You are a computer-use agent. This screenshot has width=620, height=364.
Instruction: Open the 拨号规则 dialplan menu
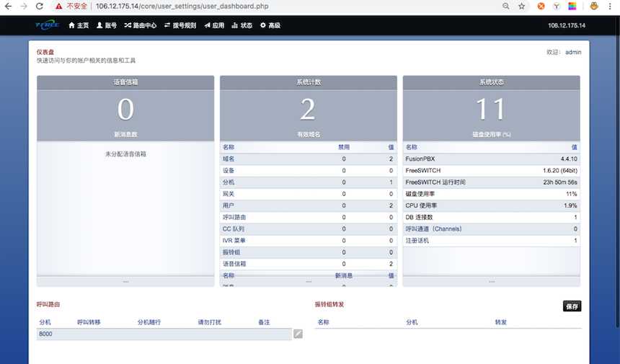point(180,25)
